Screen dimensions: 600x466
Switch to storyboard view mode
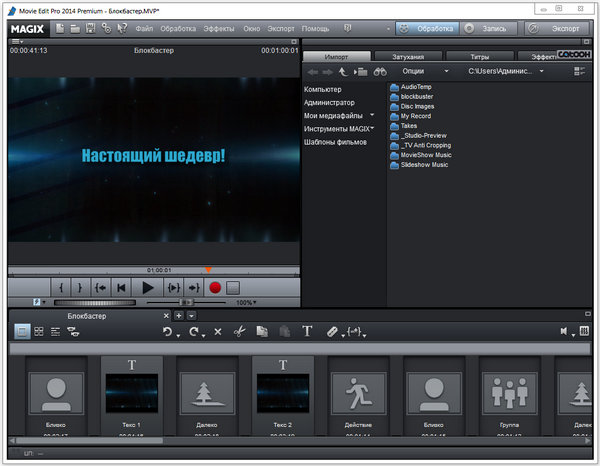tap(22, 331)
